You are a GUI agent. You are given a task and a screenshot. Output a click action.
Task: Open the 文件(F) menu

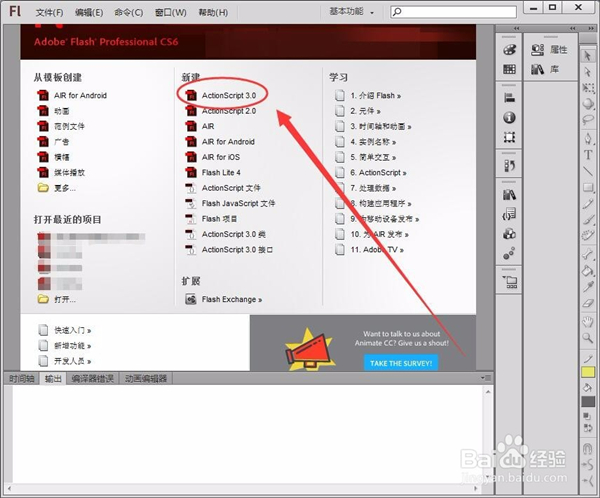49,13
